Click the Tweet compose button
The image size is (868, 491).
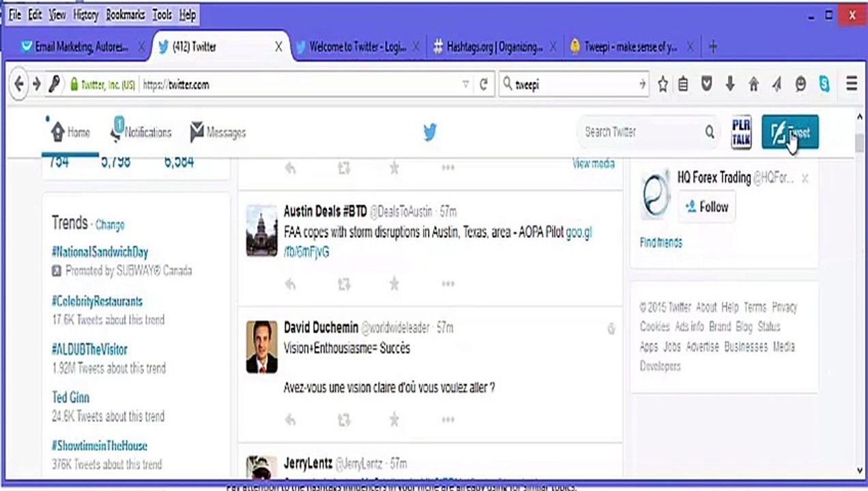(x=790, y=132)
